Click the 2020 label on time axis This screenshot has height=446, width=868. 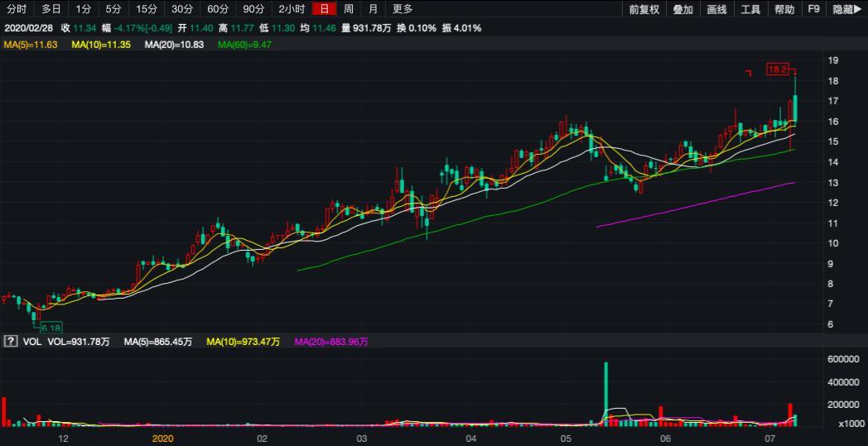click(162, 439)
